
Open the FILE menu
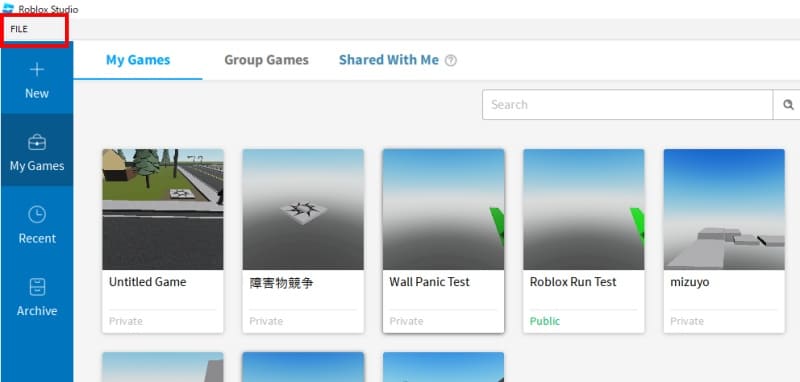(19, 29)
